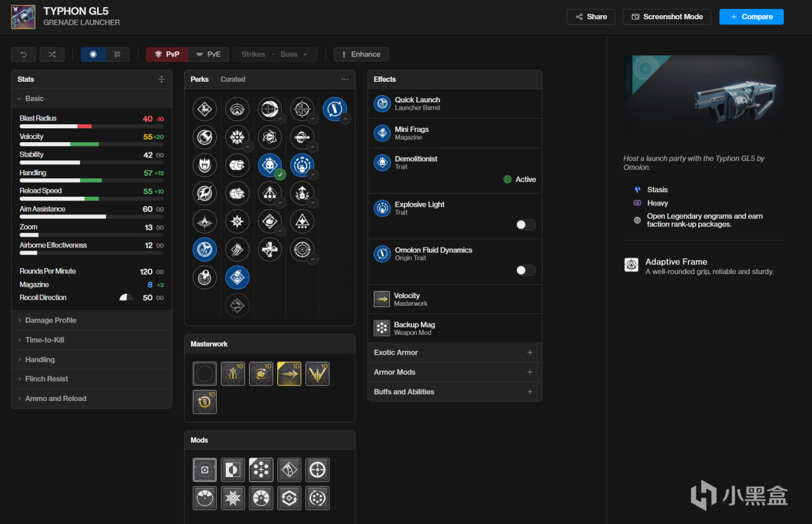Choose the atom-shaped perk icon in Perks grid

point(270,137)
